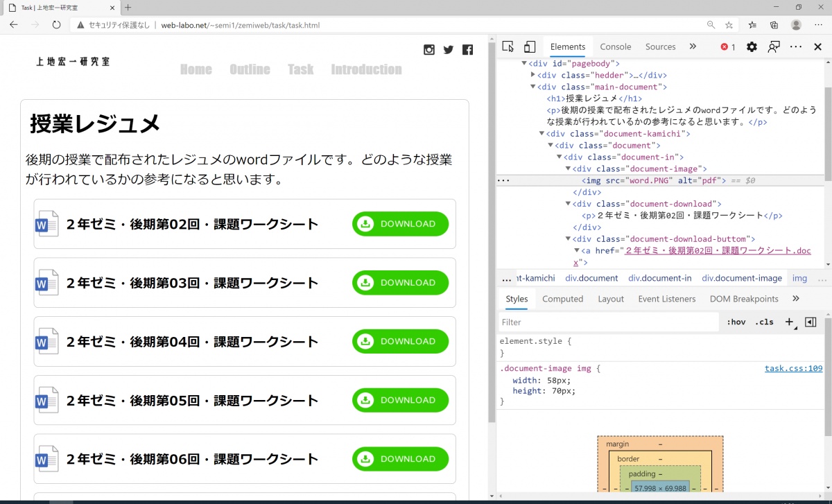
Task: Click the Styles filter input field
Action: 609,322
